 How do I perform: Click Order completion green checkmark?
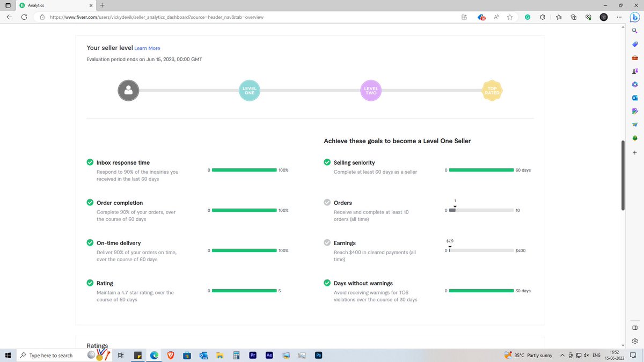point(90,203)
